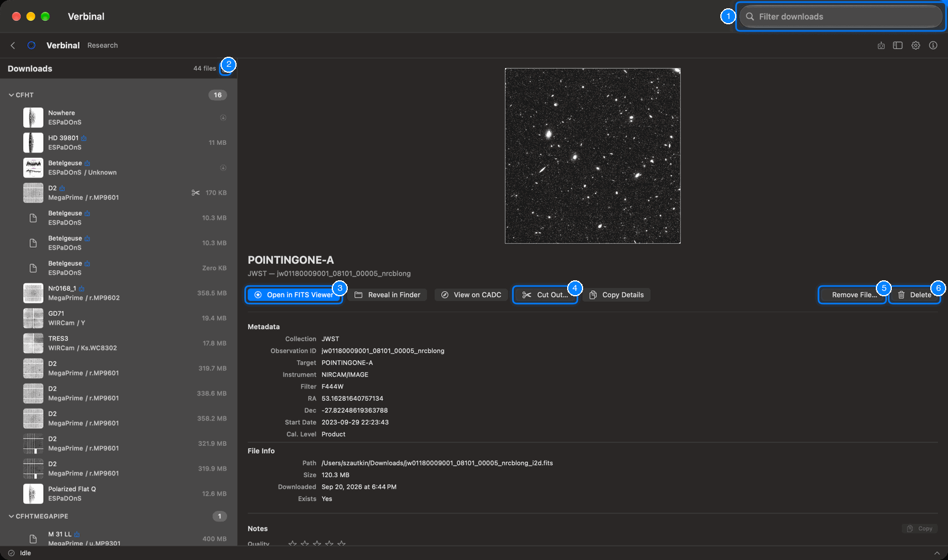This screenshot has height=560, width=948.
Task: Click the POINTINGONE-A star field preview image
Action: coord(593,156)
